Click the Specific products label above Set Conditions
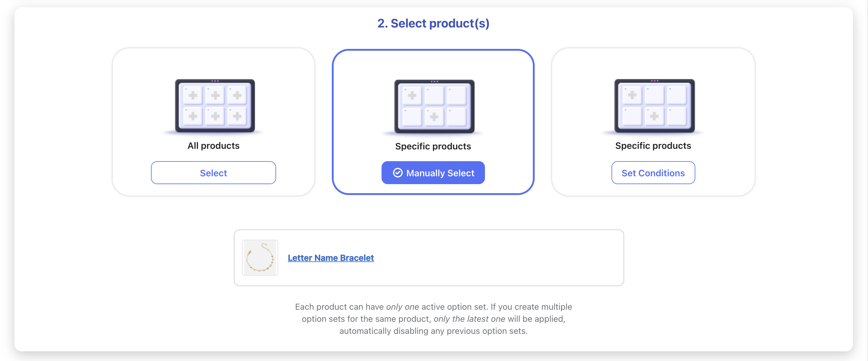 pos(653,146)
